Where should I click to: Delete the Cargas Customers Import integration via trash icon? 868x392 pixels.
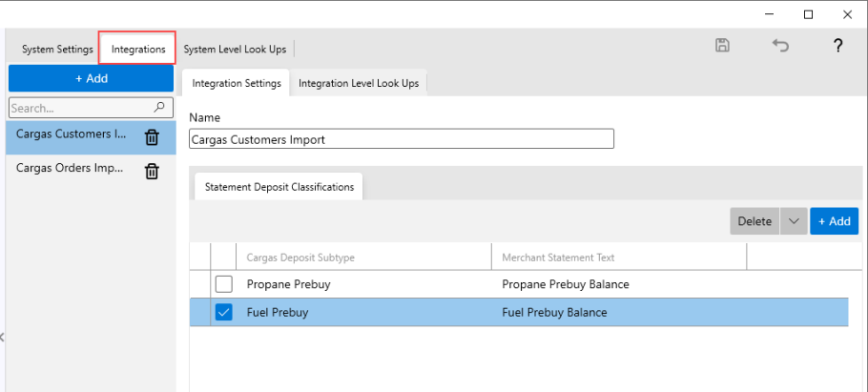click(x=152, y=137)
